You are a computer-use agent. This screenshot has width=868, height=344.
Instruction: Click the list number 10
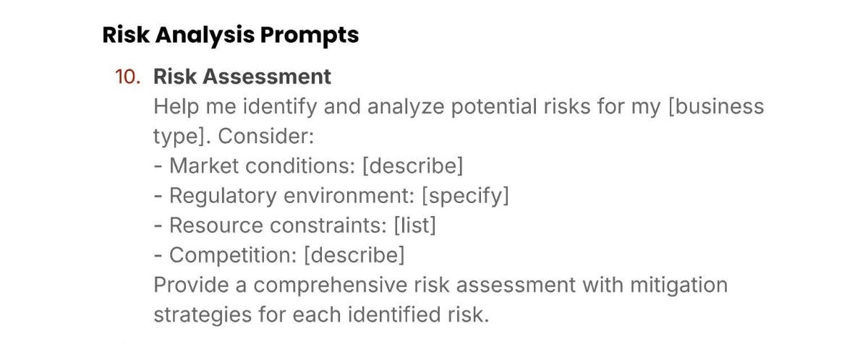[127, 77]
